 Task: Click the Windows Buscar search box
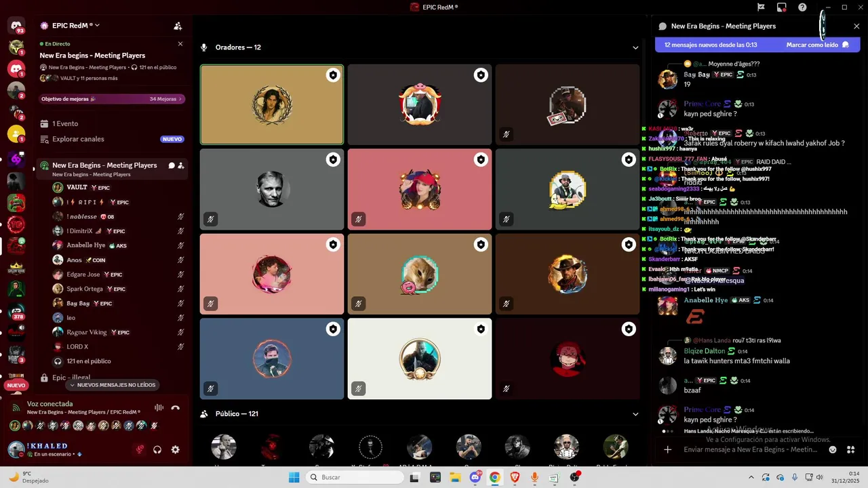(353, 477)
